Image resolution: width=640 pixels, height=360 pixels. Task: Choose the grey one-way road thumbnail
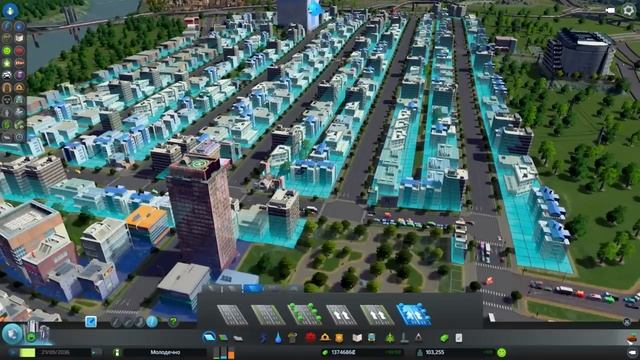pos(341,315)
